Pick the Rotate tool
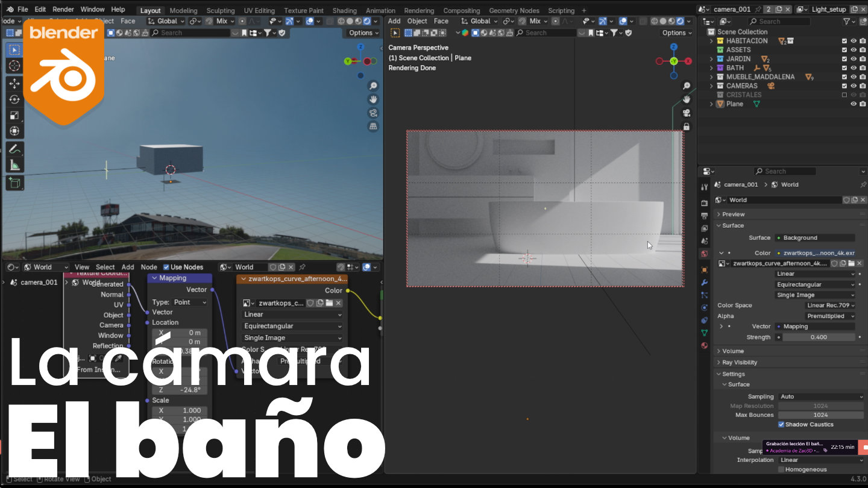This screenshot has height=488, width=868. (x=14, y=99)
